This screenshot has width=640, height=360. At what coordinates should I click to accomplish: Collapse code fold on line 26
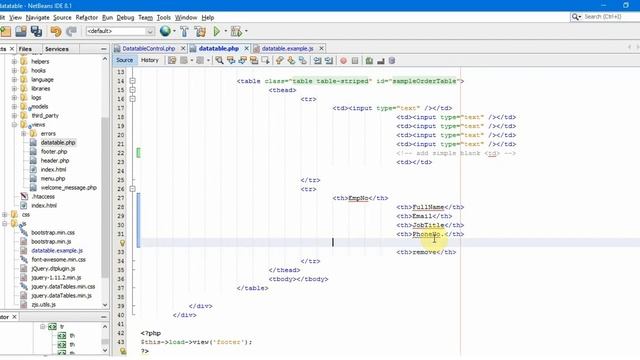click(132, 189)
